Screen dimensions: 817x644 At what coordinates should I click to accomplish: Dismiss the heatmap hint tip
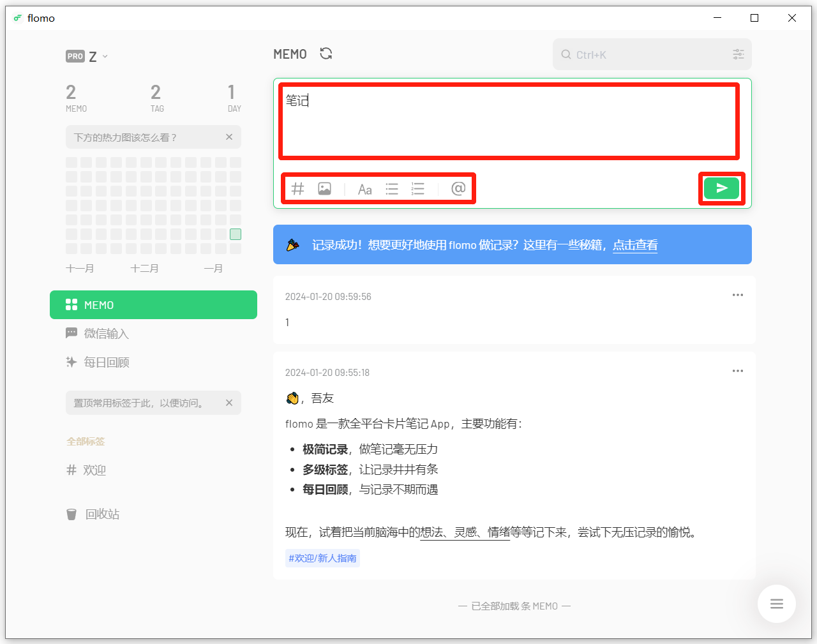pos(229,137)
